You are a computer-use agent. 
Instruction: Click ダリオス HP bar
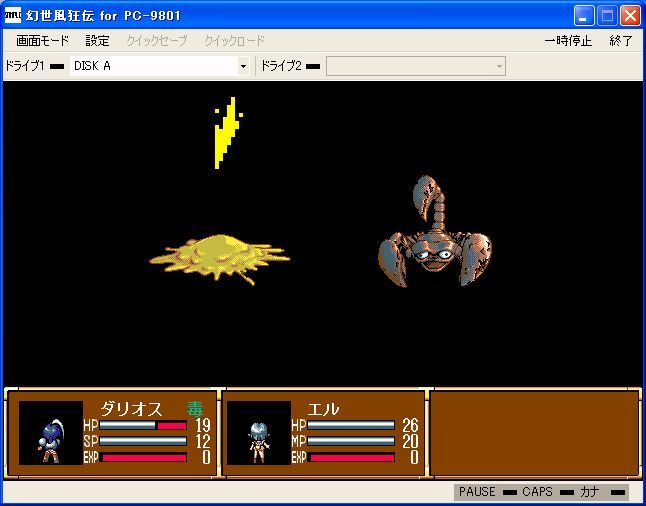click(143, 426)
